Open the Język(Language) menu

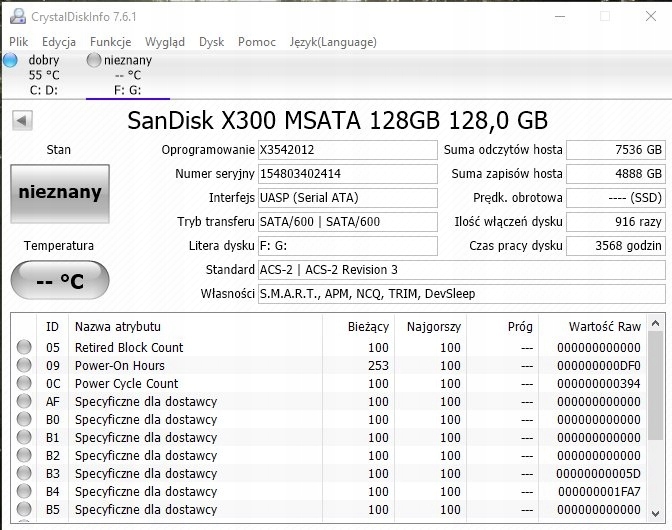pos(333,42)
